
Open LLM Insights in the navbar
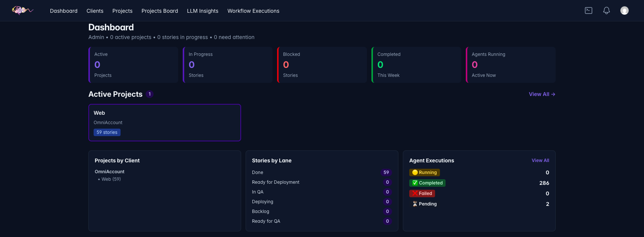(x=203, y=11)
